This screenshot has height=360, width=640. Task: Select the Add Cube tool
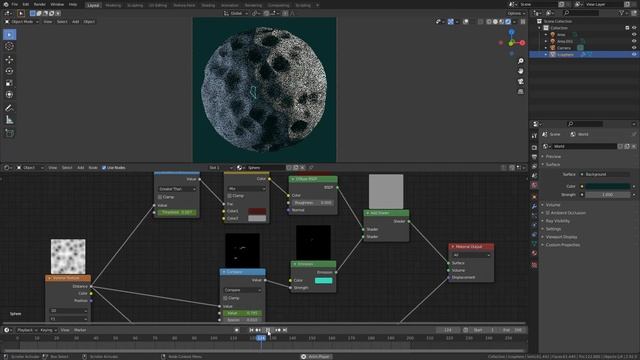click(9, 133)
